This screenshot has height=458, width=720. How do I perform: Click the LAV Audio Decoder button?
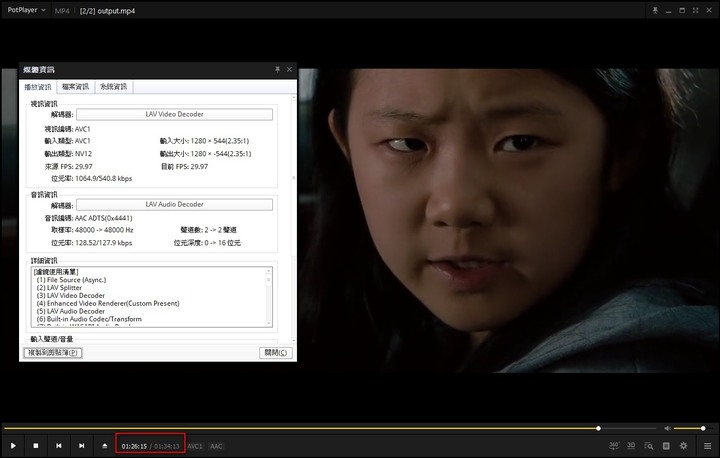[x=174, y=204]
